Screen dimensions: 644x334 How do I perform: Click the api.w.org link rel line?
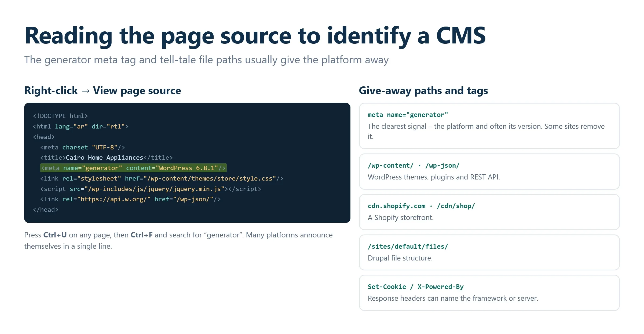pyautogui.click(x=130, y=199)
